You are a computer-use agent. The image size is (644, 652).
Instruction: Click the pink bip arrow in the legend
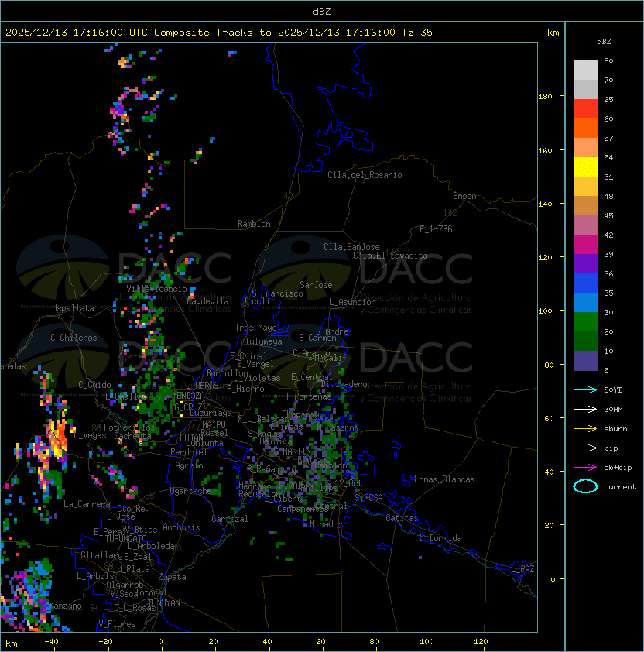585,448
